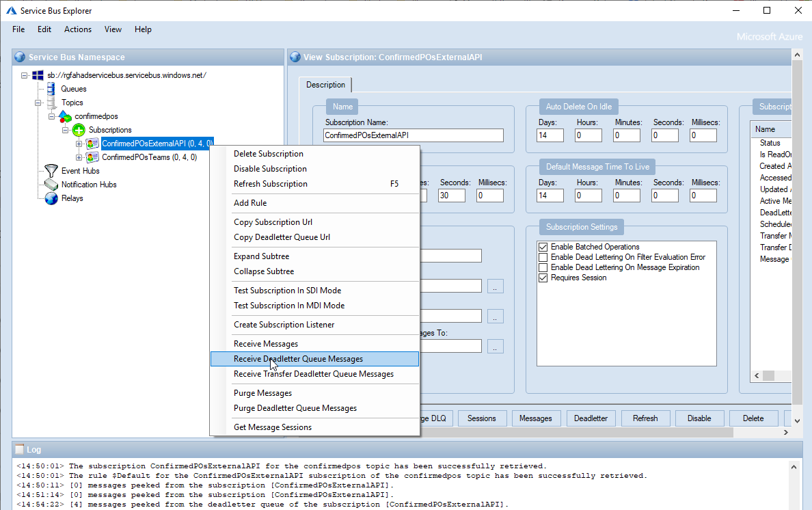Click the View Subscription panel globe icon
The width and height of the screenshot is (812, 510).
click(x=295, y=57)
